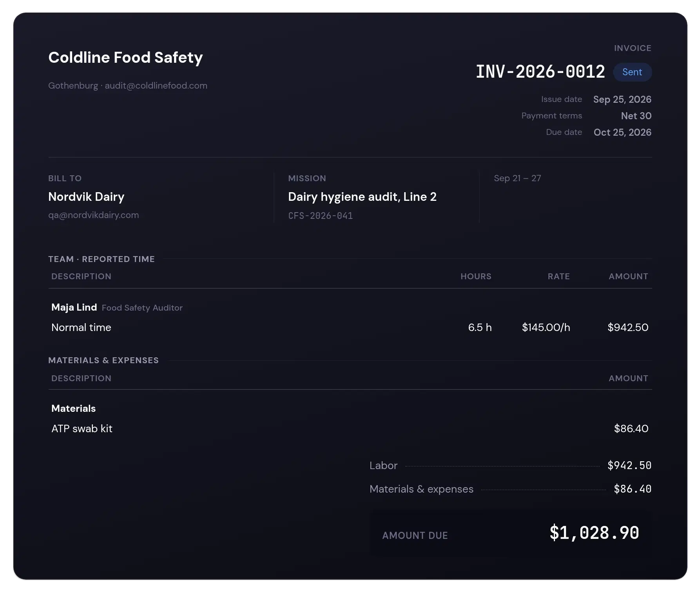This screenshot has width=700, height=593.
Task: Click the BILL TO label
Action: [65, 178]
